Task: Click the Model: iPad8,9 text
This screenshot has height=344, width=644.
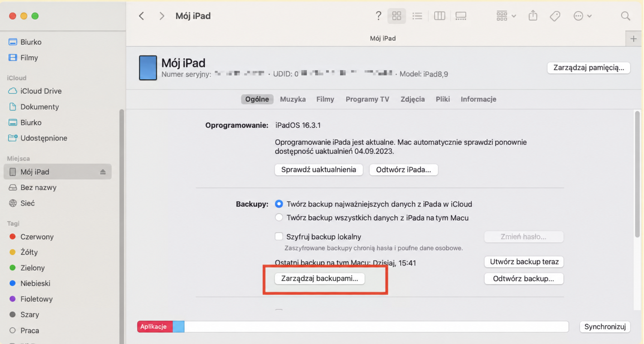Action: tap(423, 74)
